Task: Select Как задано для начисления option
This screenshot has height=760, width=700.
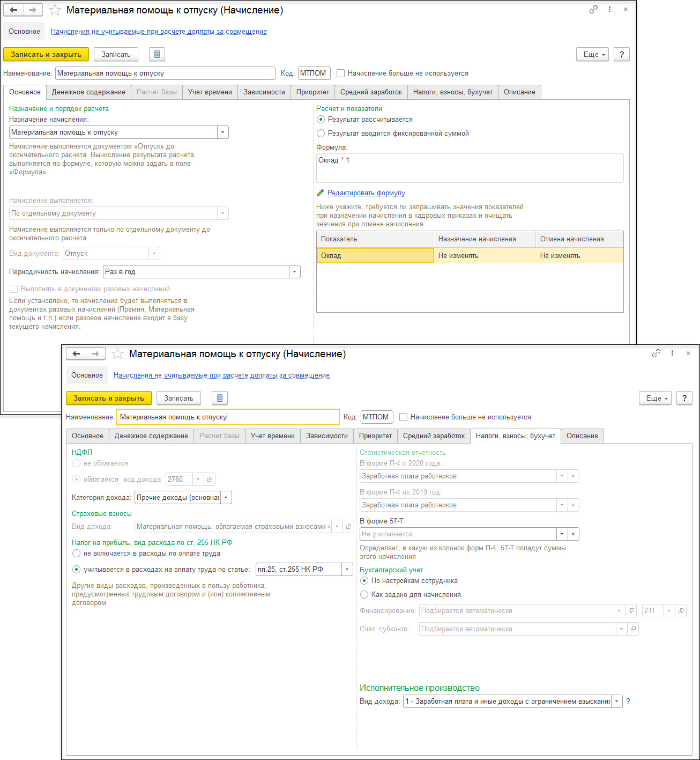Action: pyautogui.click(x=364, y=594)
